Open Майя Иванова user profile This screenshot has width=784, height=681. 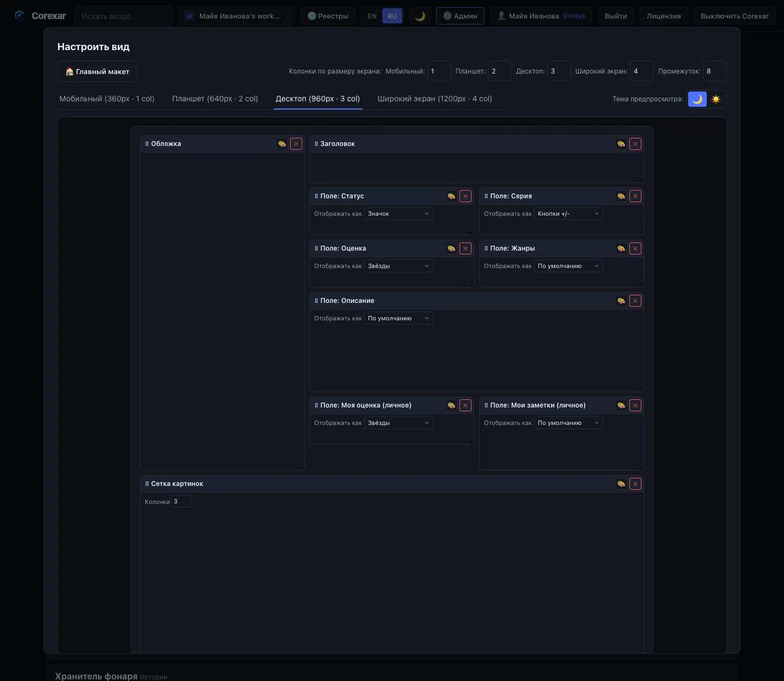541,16
